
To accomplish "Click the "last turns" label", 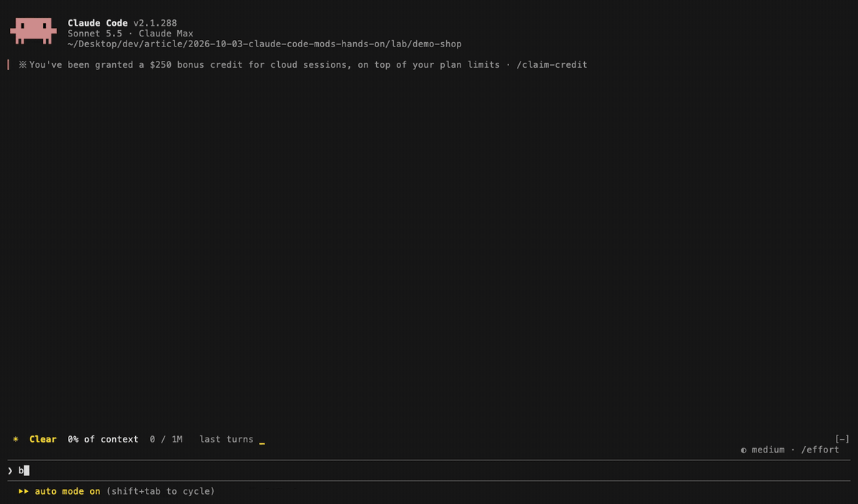I will click(x=226, y=439).
